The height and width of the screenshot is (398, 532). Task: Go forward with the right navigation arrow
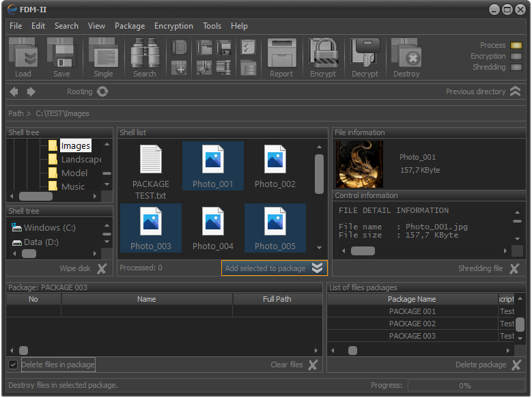click(x=31, y=91)
